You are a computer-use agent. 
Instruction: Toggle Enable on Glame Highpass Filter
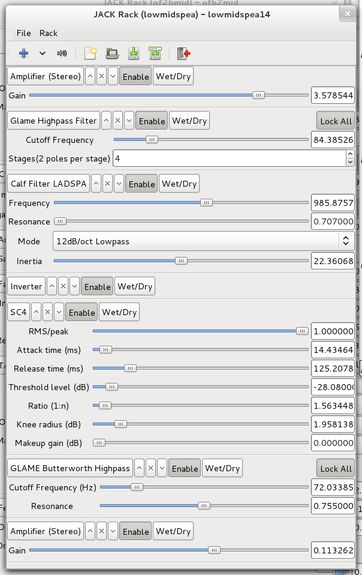tap(152, 121)
